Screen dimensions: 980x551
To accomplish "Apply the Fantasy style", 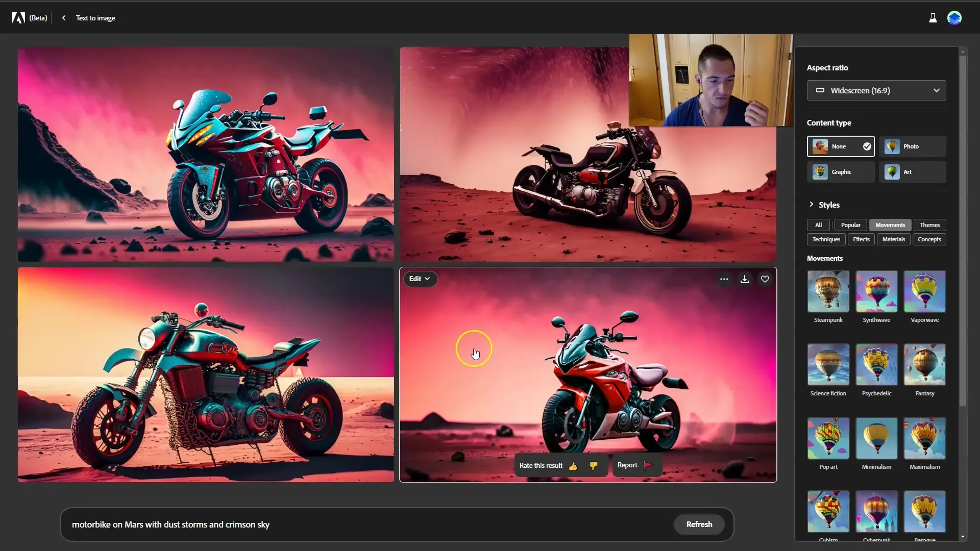I will click(924, 365).
